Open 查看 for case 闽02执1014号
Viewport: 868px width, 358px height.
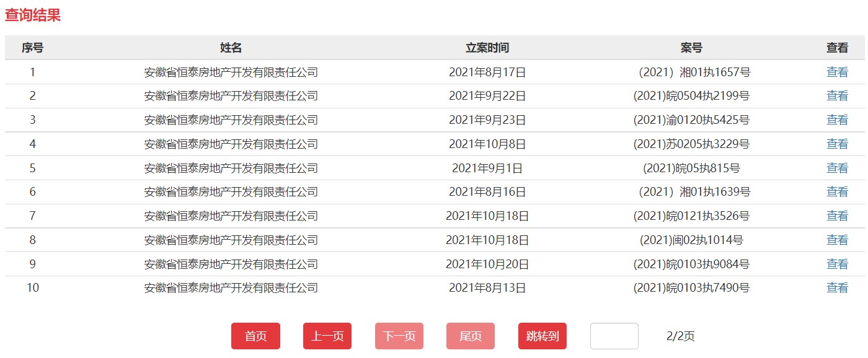pos(837,240)
